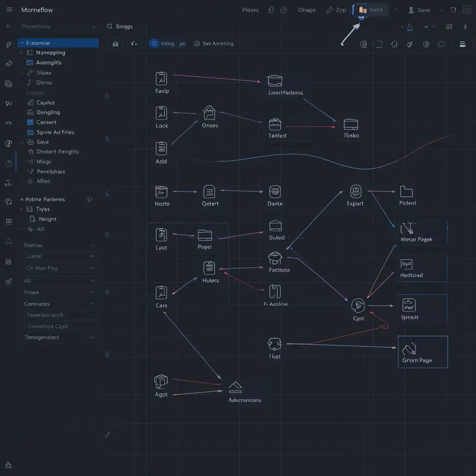Click the Export node icon
This screenshot has height=476, width=476.
(356, 191)
